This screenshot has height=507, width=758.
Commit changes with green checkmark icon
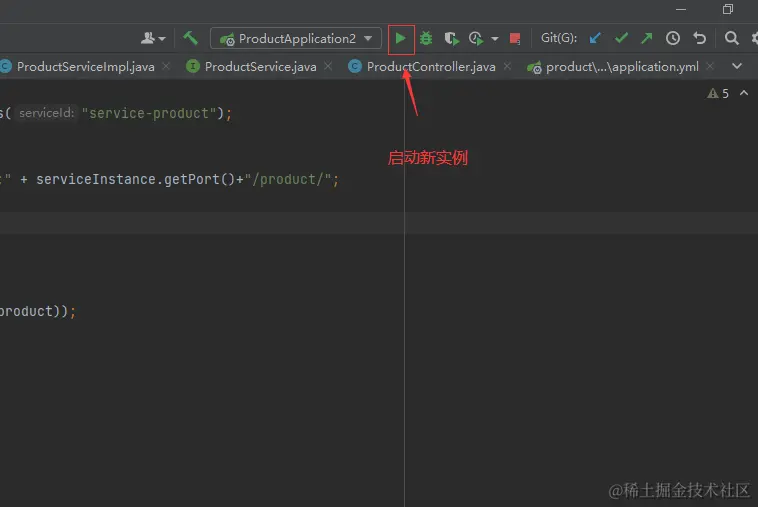[x=621, y=38]
